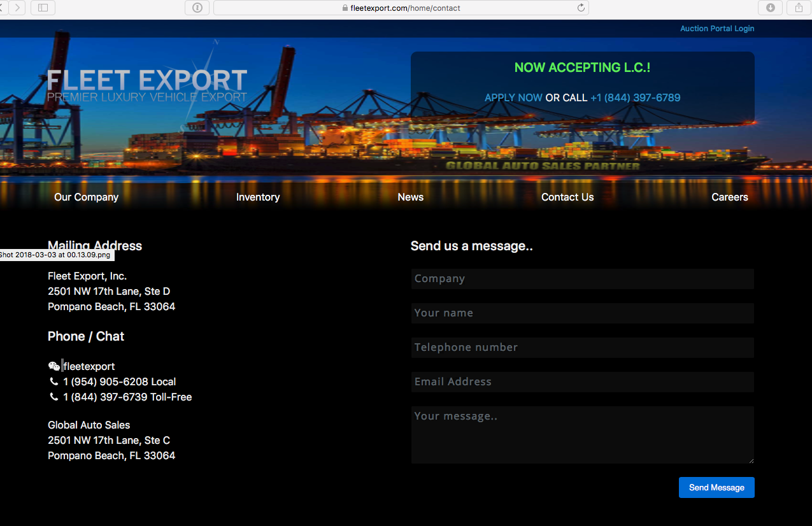Click the 1 (844) 397-6739 Toll-Free number
This screenshot has width=812, height=526.
[127, 397]
